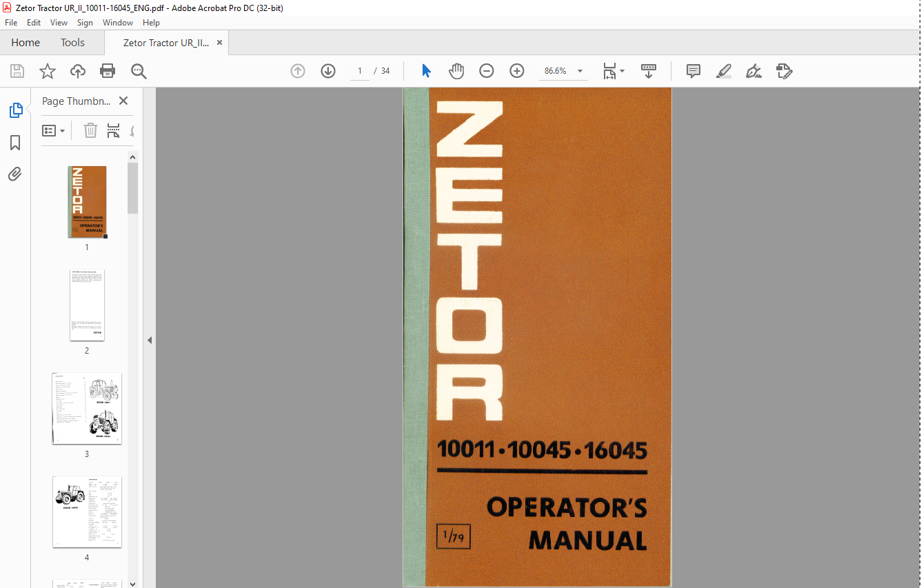Click the Save file icon
This screenshot has width=921, height=588.
[x=17, y=71]
